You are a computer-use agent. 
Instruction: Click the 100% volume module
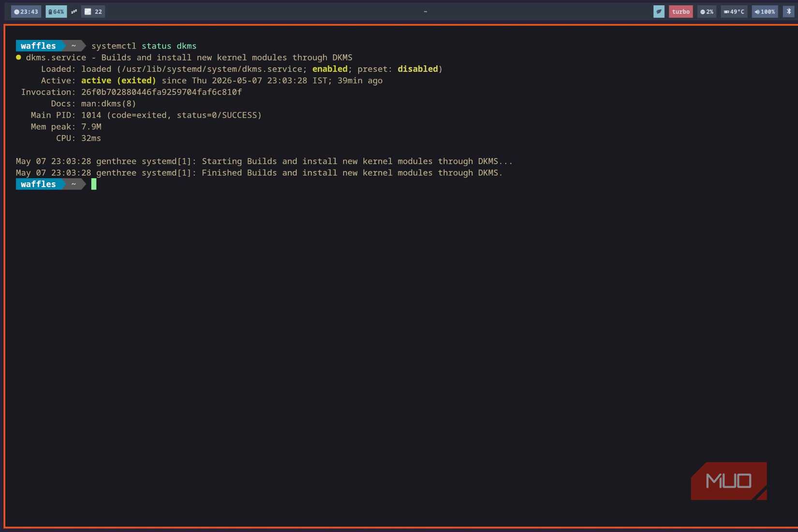[765, 12]
